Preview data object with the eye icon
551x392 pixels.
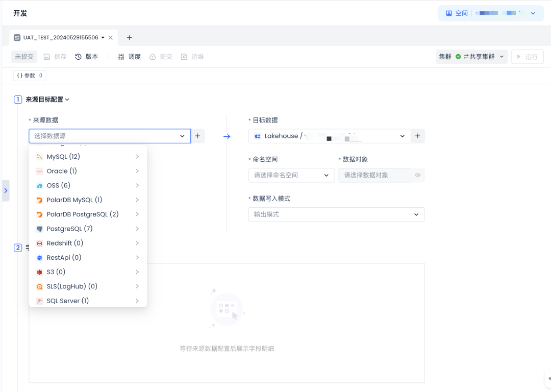[x=417, y=175]
